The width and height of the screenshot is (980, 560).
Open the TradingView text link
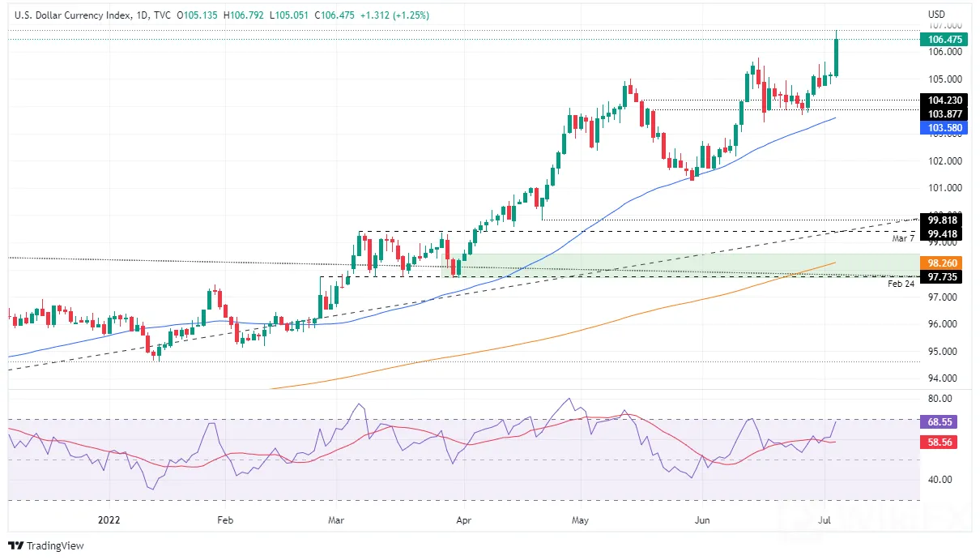(55, 546)
